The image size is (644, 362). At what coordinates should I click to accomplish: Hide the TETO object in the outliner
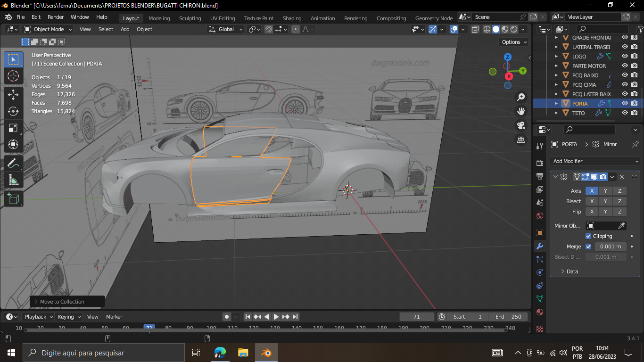pyautogui.click(x=625, y=113)
